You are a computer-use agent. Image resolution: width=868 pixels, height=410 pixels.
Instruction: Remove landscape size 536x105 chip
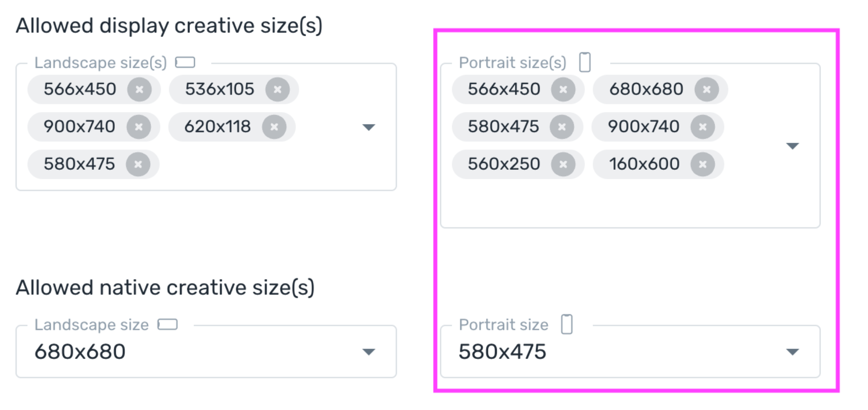point(278,89)
